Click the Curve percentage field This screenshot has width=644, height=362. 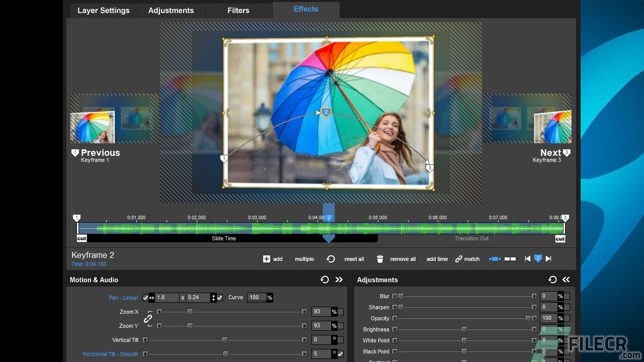tap(257, 298)
